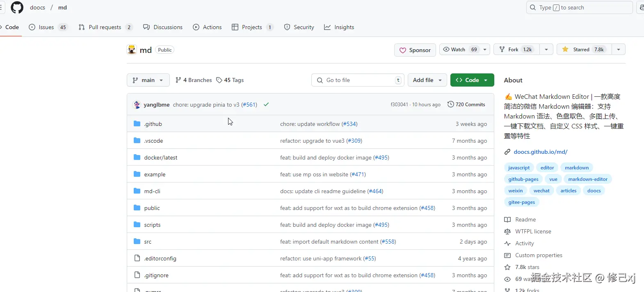Click the GitHub logo icon
Image resolution: width=644 pixels, height=292 pixels.
(17, 7)
